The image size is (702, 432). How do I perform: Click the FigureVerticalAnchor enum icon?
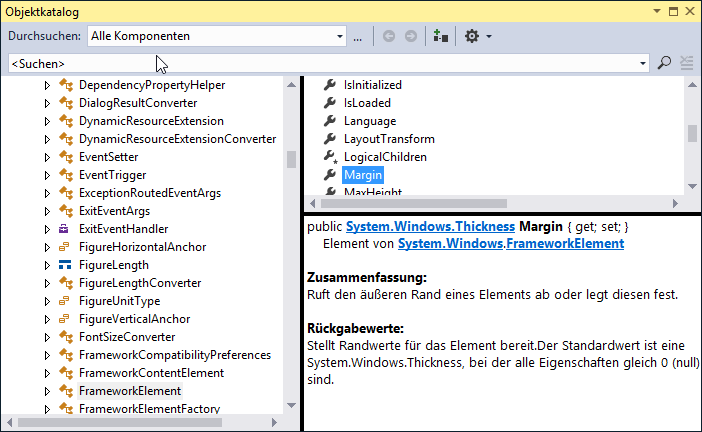point(64,319)
